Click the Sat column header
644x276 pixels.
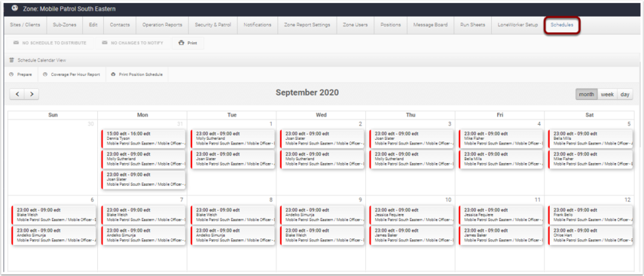tap(589, 115)
